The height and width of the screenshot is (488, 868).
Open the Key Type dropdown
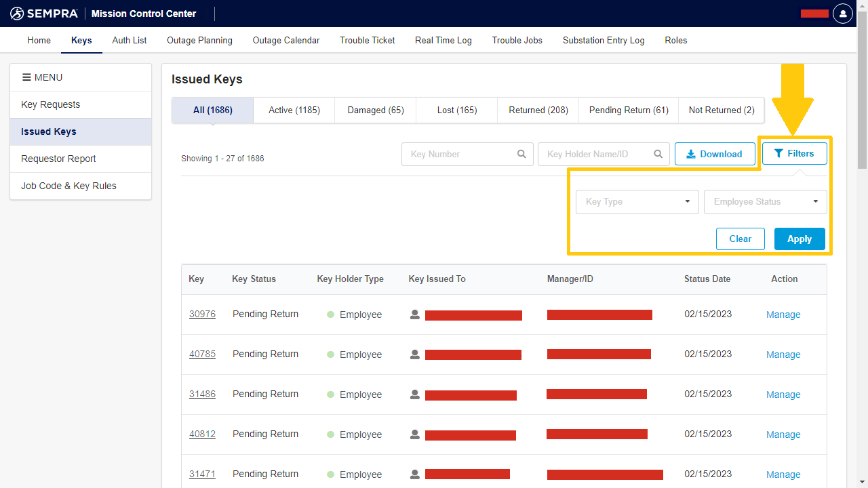[637, 202]
